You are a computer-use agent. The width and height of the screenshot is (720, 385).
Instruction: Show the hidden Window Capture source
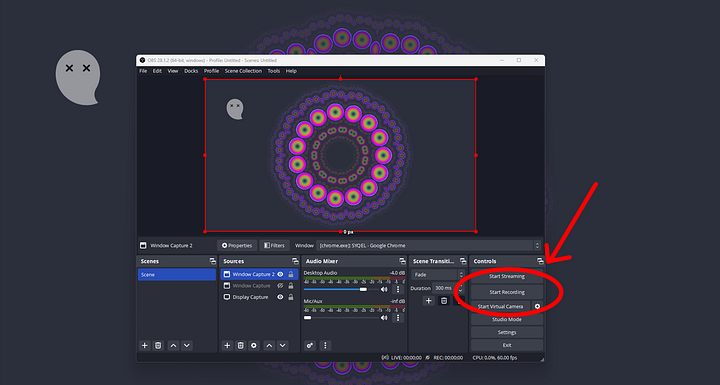pos(280,286)
